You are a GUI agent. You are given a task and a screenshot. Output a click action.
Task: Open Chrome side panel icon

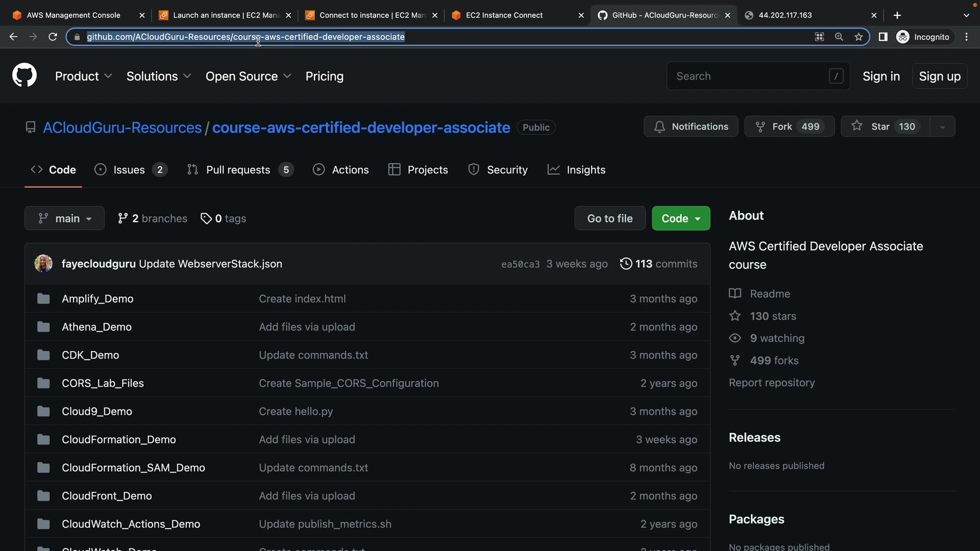(883, 37)
